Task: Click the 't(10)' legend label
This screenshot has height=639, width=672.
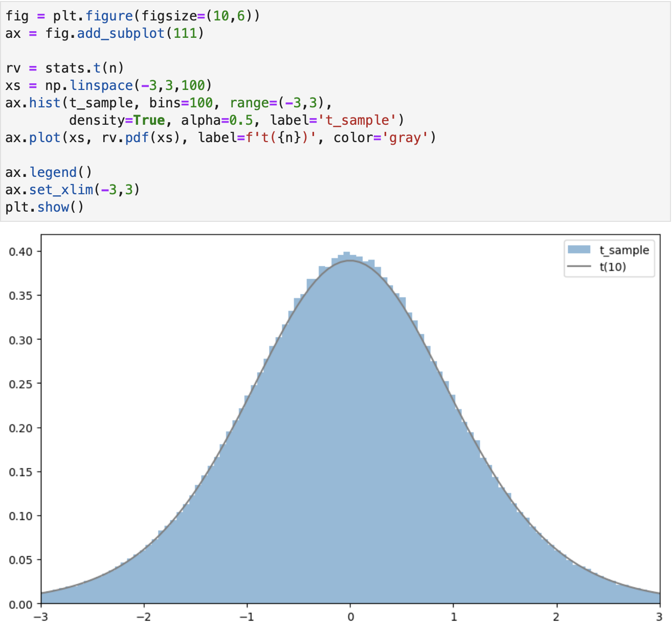Action: (613, 266)
